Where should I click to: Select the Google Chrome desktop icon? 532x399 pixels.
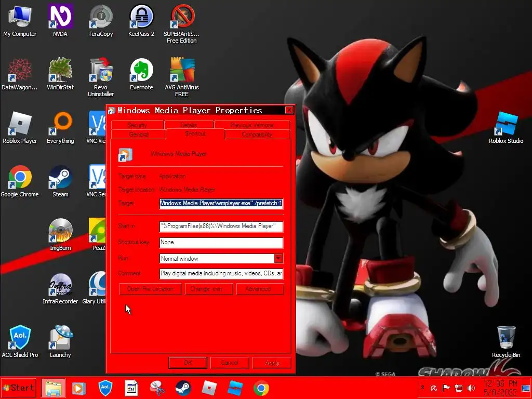(x=20, y=181)
